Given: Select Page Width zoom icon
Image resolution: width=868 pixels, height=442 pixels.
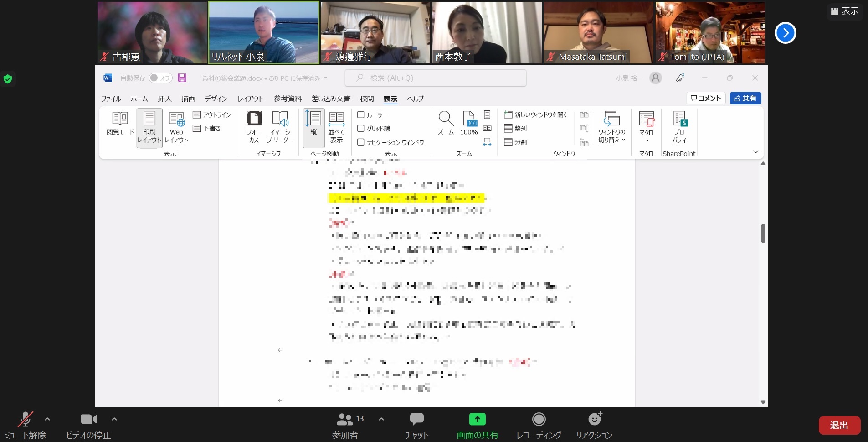Looking at the screenshot, I should click(x=487, y=142).
